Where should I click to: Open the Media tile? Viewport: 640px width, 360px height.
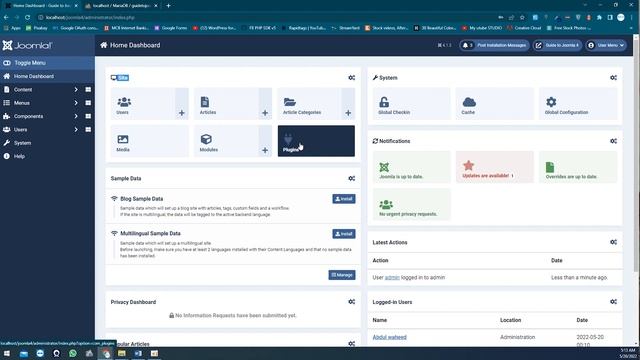[x=150, y=141]
